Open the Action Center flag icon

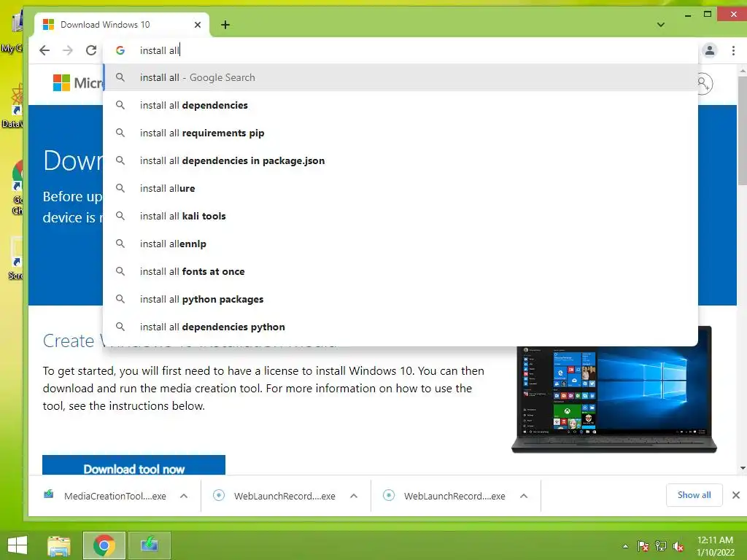point(643,546)
